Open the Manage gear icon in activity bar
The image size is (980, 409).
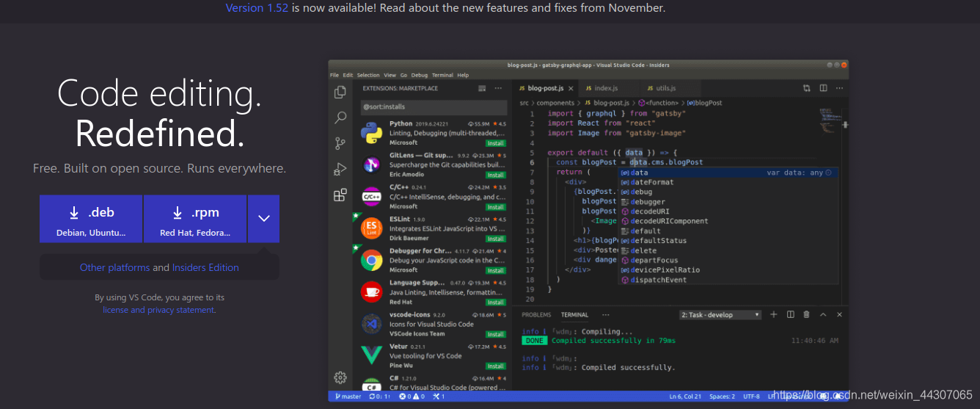pos(340,377)
